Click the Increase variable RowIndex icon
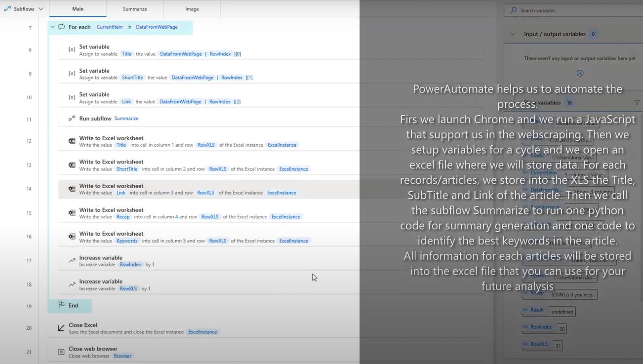 click(72, 260)
